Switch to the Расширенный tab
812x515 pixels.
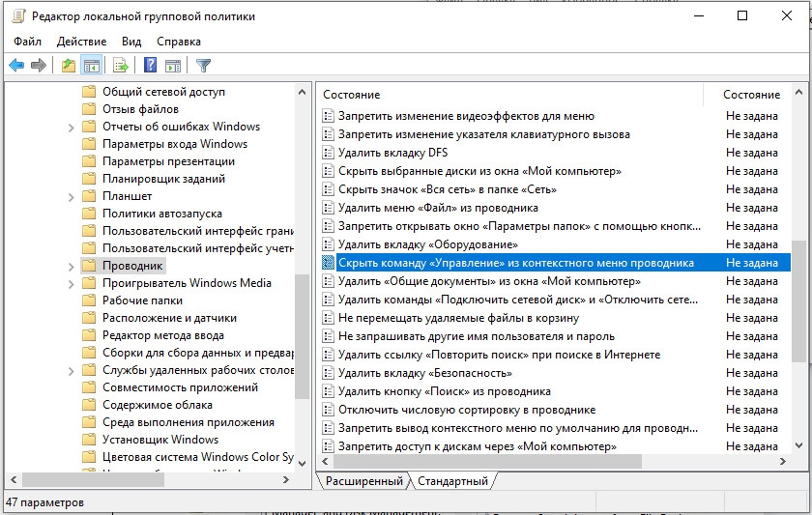click(363, 480)
